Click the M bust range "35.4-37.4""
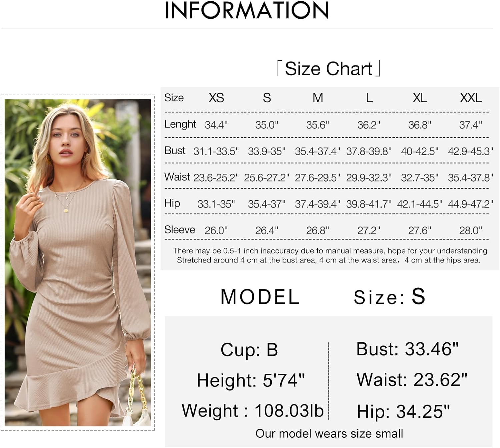The width and height of the screenshot is (500, 448). (318, 151)
